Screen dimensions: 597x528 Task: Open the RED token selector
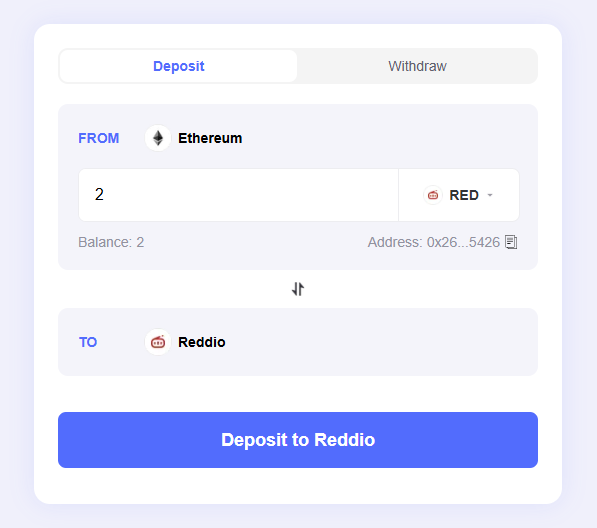pos(459,195)
